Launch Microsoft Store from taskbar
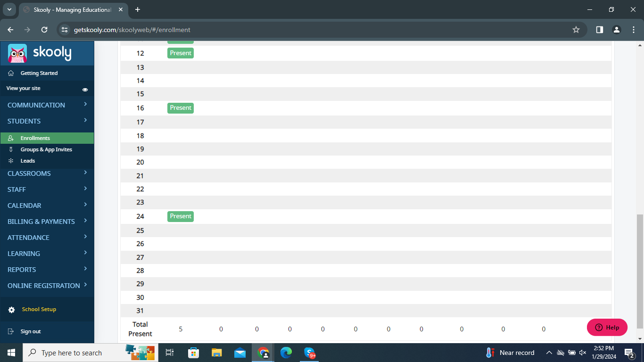 click(193, 353)
